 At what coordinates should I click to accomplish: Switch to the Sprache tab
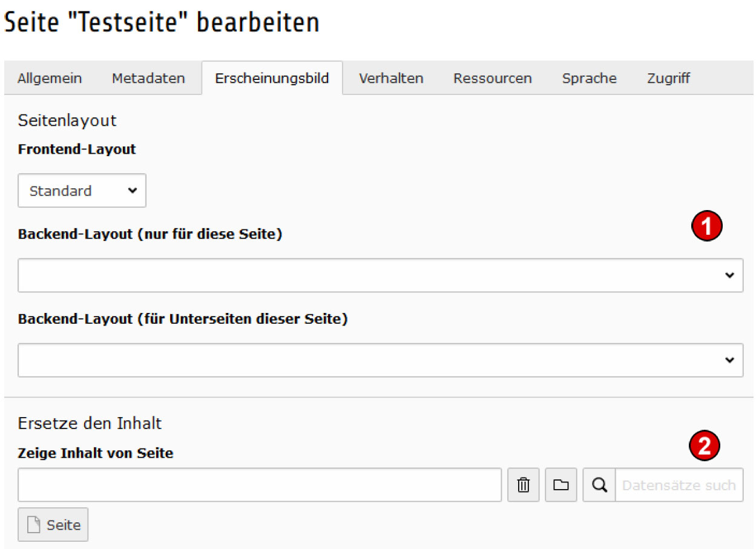(590, 78)
